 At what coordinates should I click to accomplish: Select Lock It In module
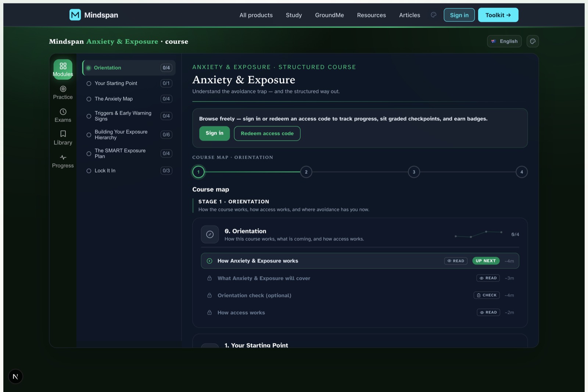[x=129, y=171]
